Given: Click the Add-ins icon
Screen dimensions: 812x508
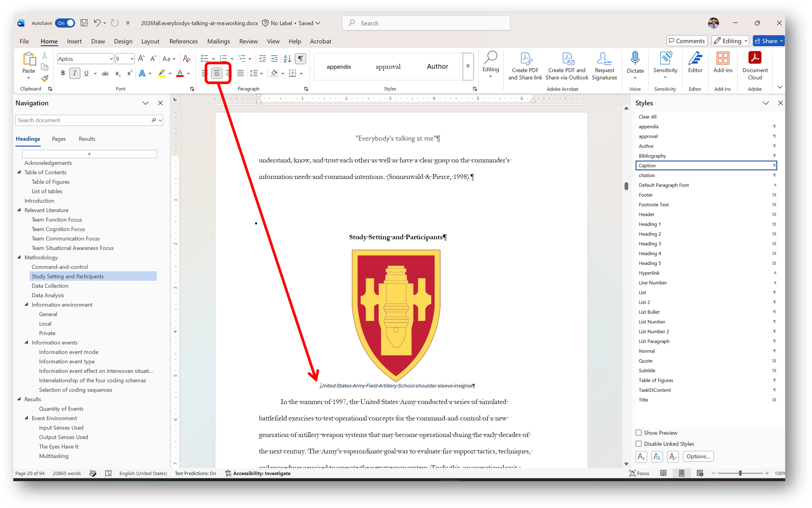Looking at the screenshot, I should coord(723,58).
